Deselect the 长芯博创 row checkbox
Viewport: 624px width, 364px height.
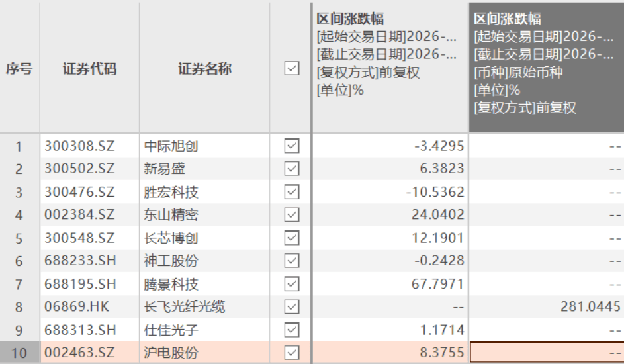tap(291, 238)
